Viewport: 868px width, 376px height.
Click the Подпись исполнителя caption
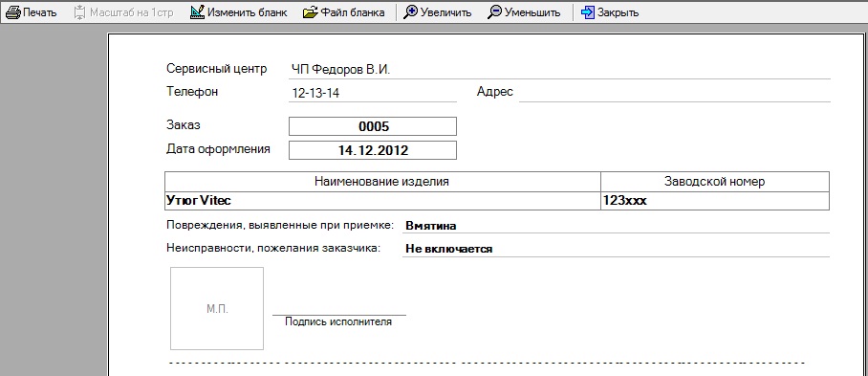(338, 321)
